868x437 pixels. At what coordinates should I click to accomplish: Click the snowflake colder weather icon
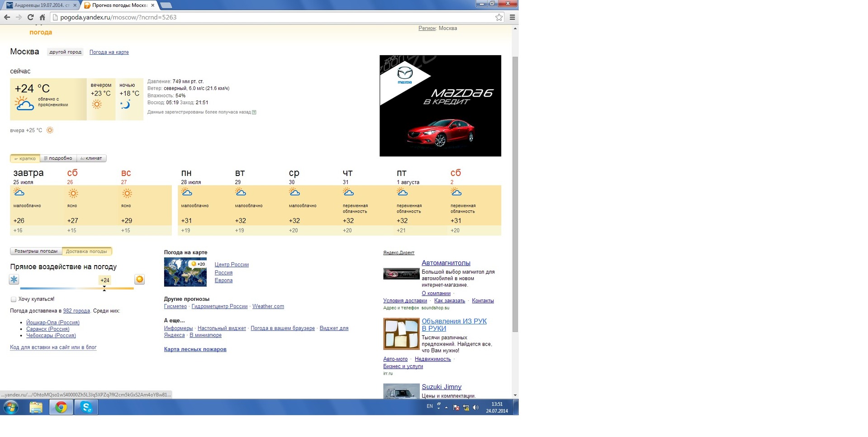click(14, 280)
